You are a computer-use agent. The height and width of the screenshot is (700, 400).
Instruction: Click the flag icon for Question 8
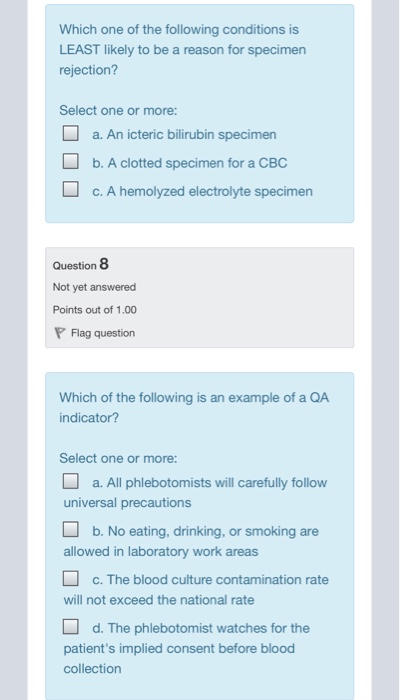tap(60, 333)
